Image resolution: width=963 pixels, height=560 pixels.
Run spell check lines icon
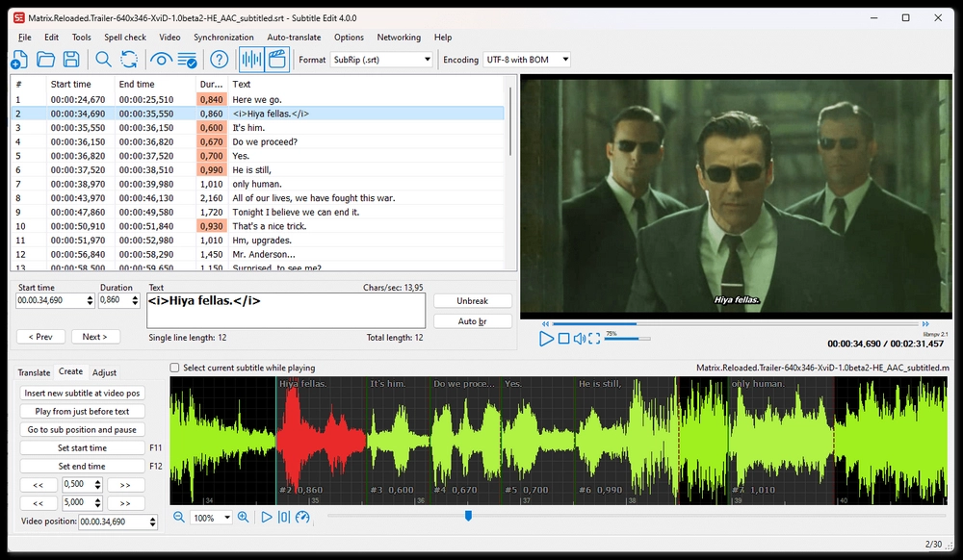tap(188, 60)
